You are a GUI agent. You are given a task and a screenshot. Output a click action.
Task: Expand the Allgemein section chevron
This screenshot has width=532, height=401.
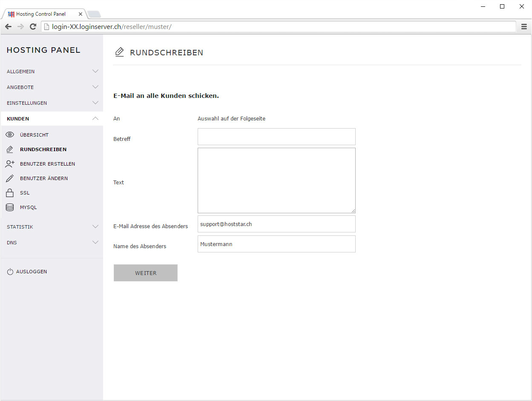95,72
